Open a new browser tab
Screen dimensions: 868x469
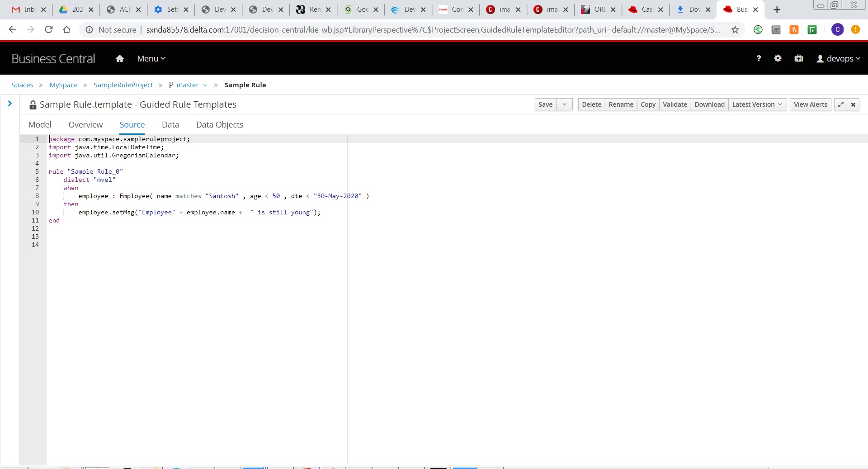tap(777, 9)
